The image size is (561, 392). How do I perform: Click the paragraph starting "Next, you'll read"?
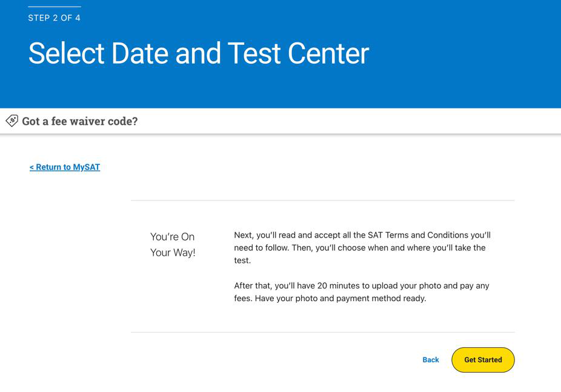tap(362, 248)
